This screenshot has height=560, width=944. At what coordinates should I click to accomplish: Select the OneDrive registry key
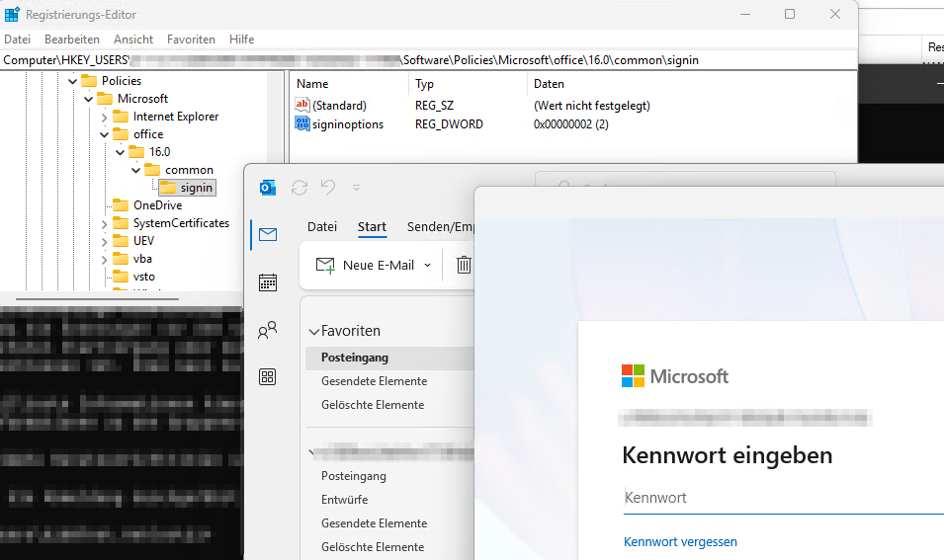pos(157,205)
